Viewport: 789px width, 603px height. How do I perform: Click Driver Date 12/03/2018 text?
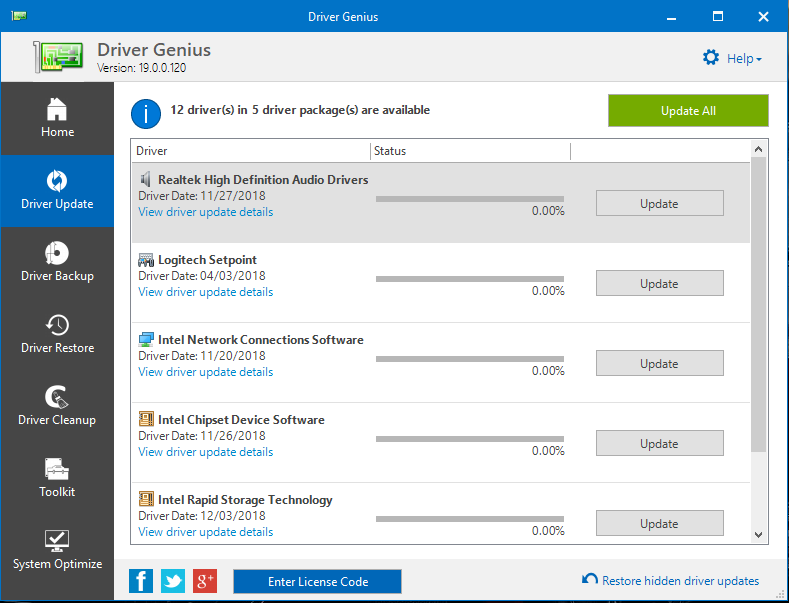click(x=202, y=516)
